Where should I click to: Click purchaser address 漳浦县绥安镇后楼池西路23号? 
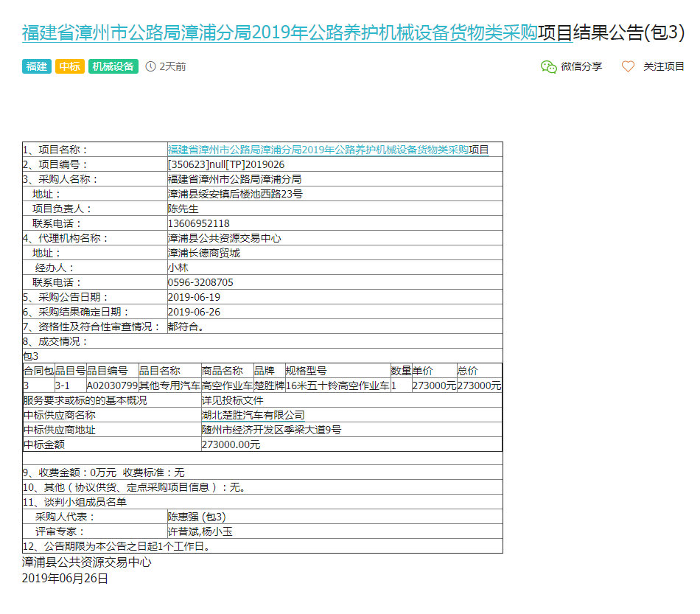235,194
